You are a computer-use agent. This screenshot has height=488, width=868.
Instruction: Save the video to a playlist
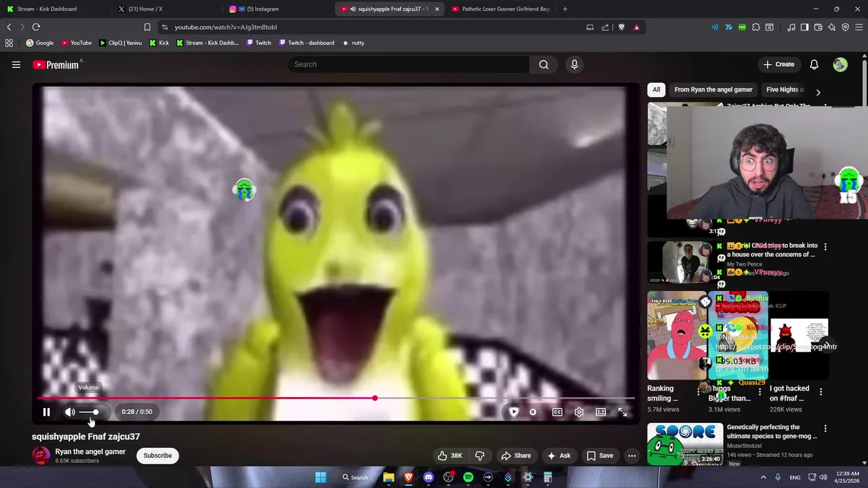point(599,455)
